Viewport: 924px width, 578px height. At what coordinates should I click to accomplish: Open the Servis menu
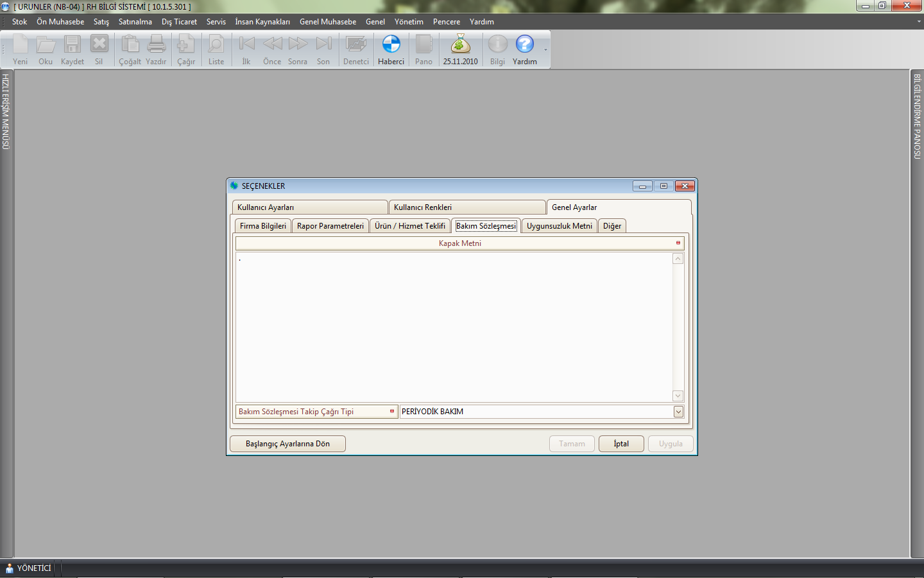click(216, 22)
